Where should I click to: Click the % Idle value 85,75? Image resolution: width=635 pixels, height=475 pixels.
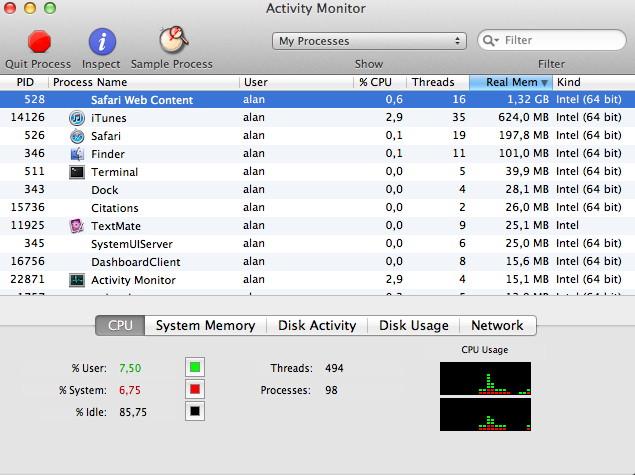[133, 412]
